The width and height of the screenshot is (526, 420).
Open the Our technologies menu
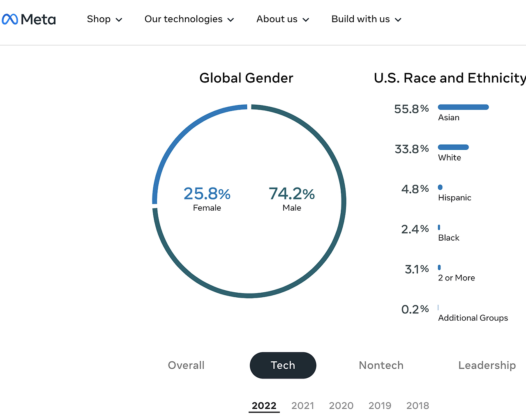tap(189, 19)
